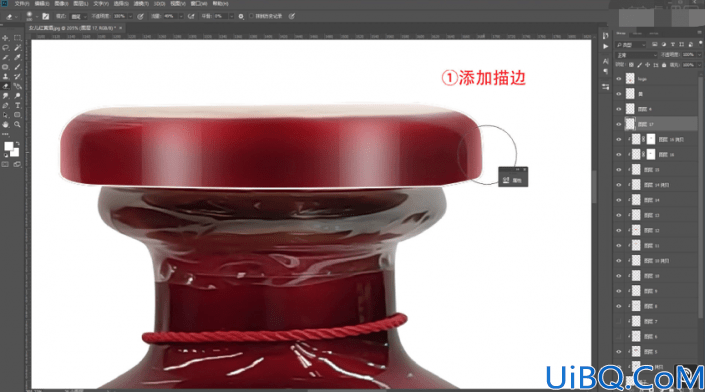Toggle 抹到历史记录 checkbox
705x392 pixels.
(x=251, y=16)
